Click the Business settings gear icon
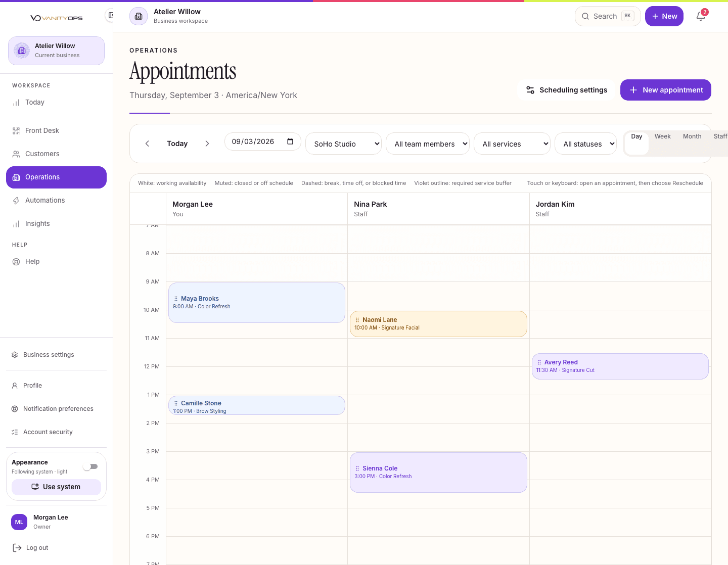This screenshot has height=565, width=728. (x=15, y=355)
